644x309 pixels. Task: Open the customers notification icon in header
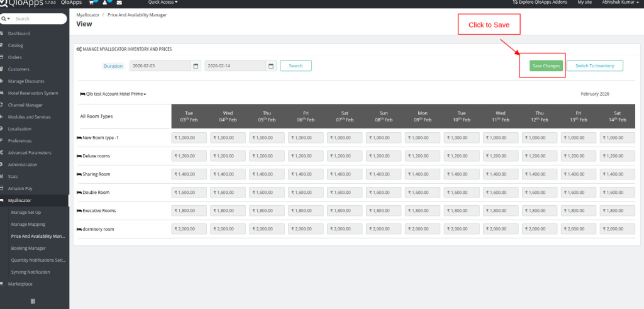105,3
